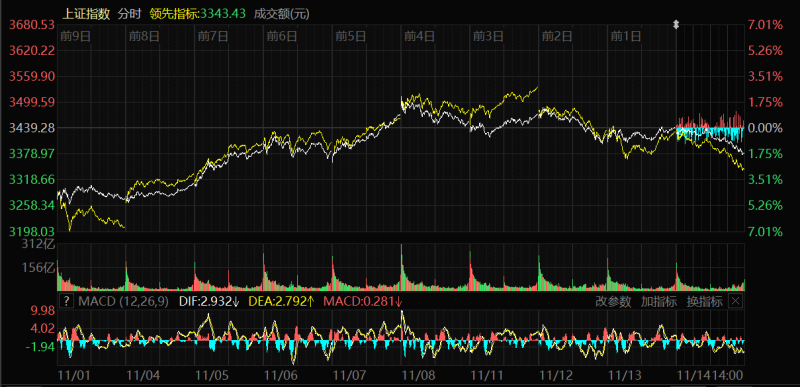
Task: Click the 11/04 date label
Action: [144, 376]
